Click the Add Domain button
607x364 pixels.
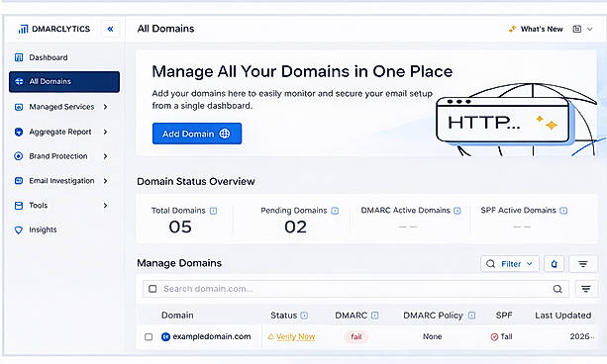pos(197,134)
